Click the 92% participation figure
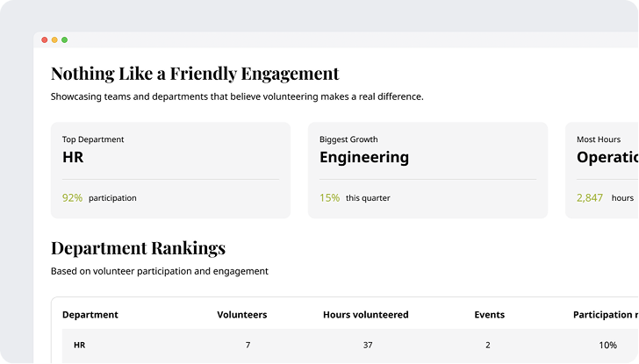Viewport: 639px width, 364px height. click(72, 198)
